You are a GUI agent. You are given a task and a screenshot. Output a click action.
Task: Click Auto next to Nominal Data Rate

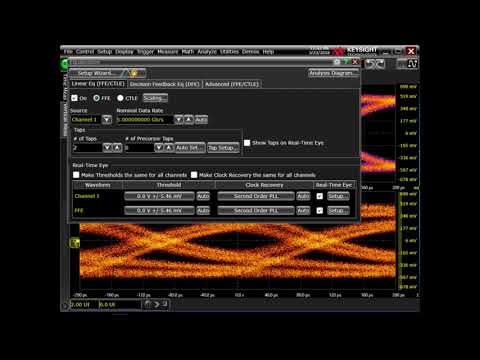tap(201, 119)
